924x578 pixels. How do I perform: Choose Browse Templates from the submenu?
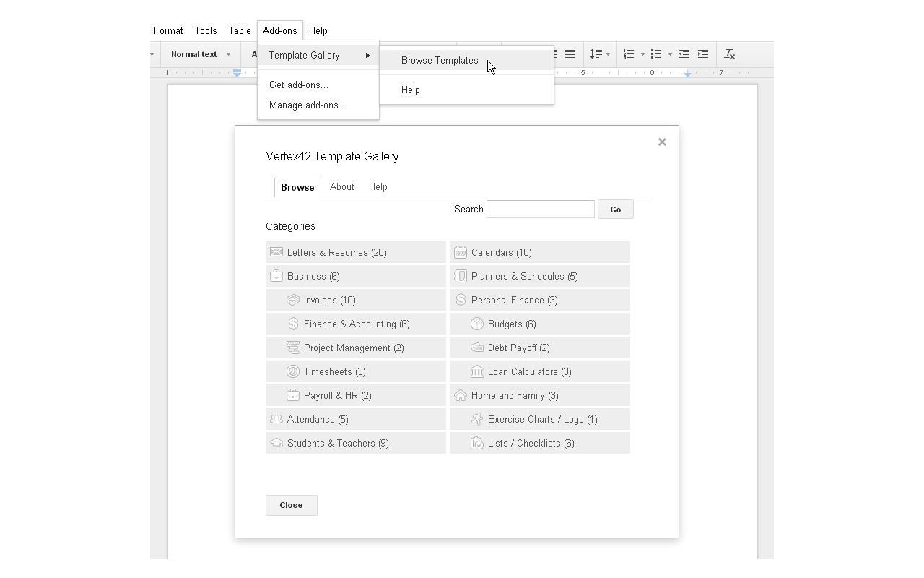click(x=466, y=60)
